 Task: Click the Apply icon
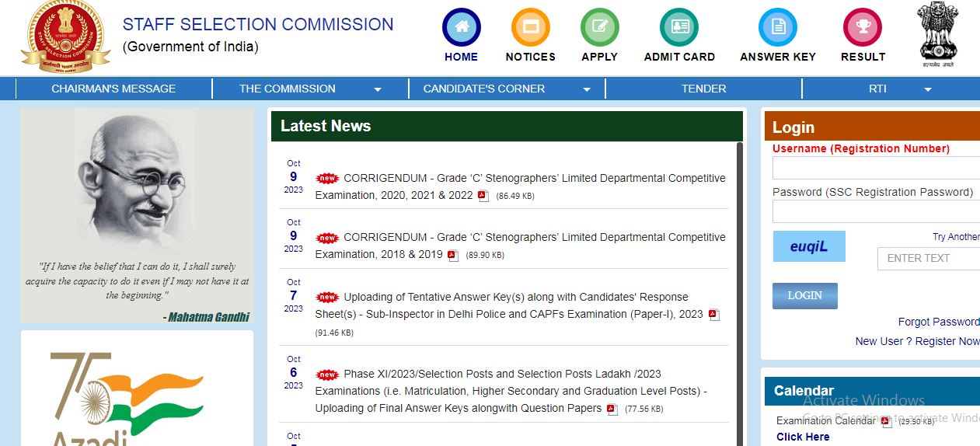tap(599, 28)
